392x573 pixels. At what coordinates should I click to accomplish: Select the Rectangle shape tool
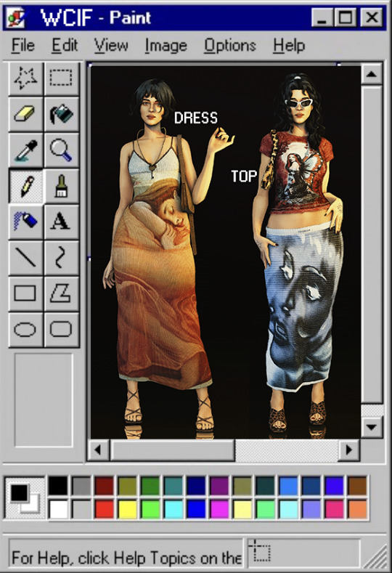click(25, 293)
